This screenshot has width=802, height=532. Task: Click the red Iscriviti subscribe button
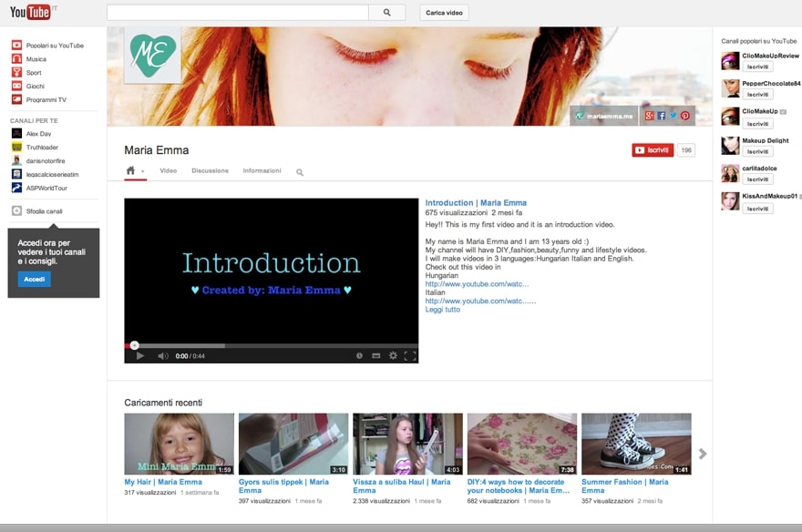coord(653,150)
